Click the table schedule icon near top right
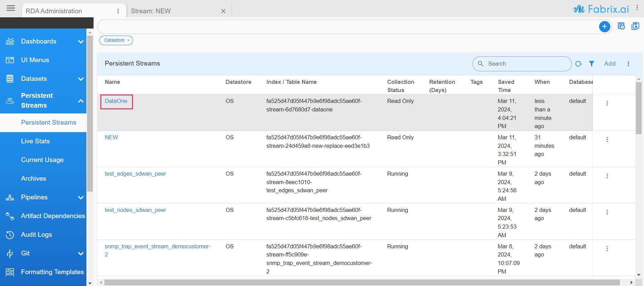 tap(621, 26)
